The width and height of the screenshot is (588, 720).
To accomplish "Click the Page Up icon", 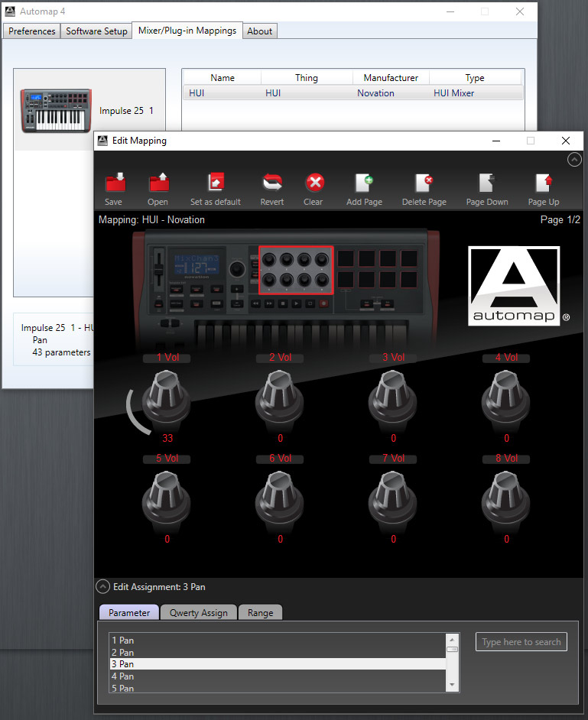I will point(544,183).
